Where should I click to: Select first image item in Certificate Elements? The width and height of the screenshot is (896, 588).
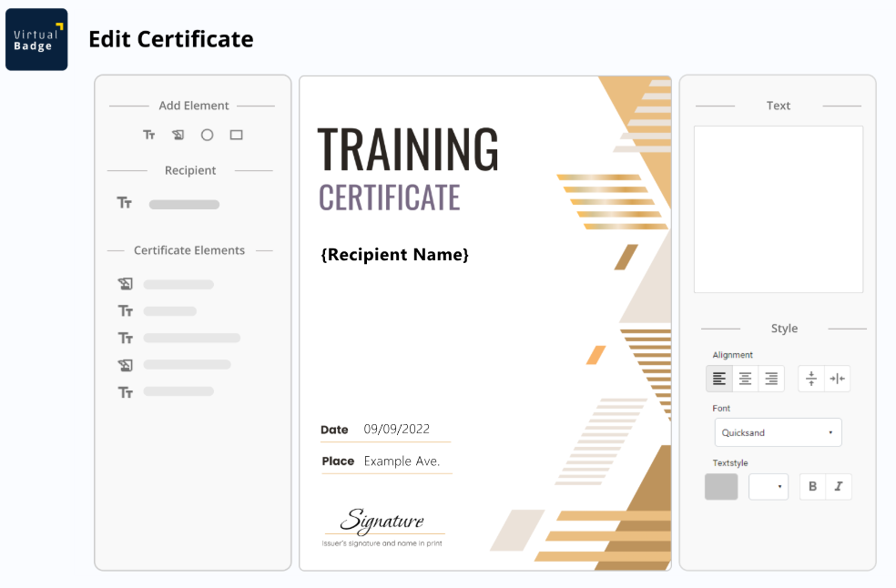pos(177,285)
